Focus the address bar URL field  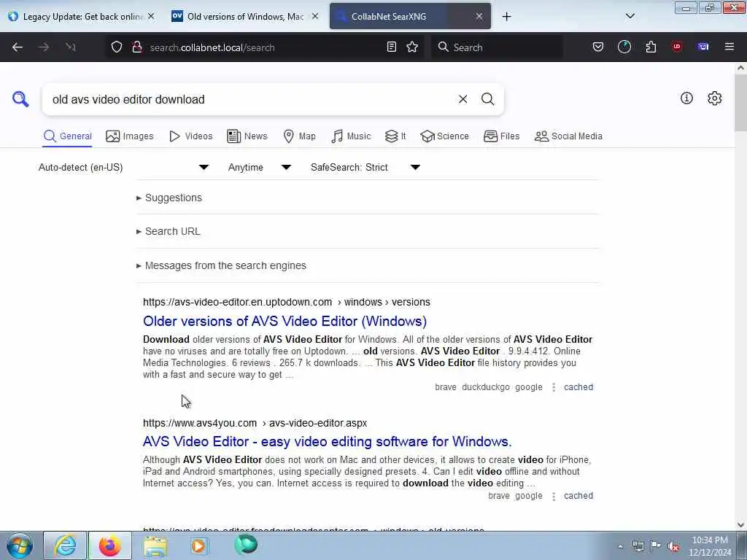(x=263, y=47)
